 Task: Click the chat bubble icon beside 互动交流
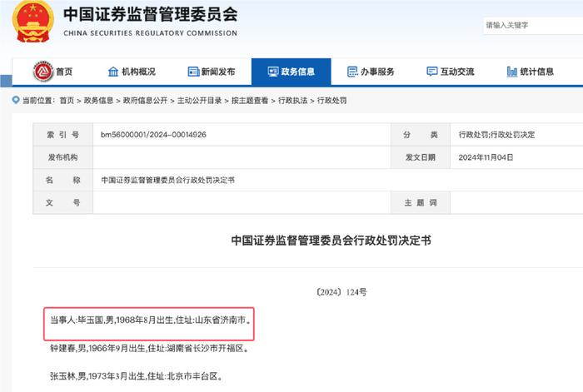pyautogui.click(x=432, y=72)
